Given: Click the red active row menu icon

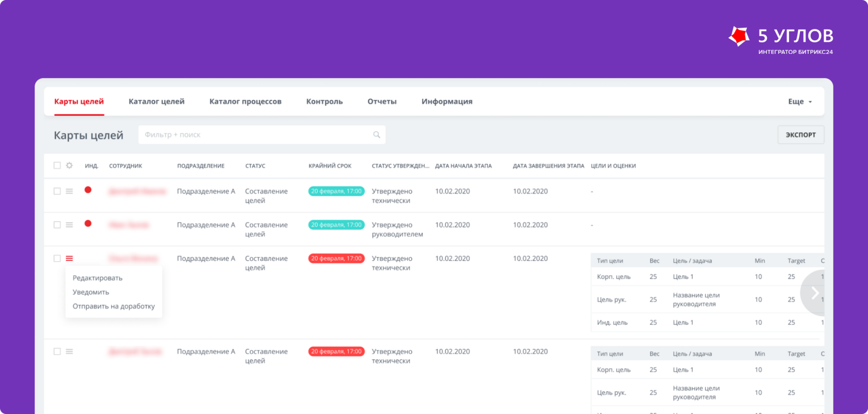Looking at the screenshot, I should [x=69, y=258].
